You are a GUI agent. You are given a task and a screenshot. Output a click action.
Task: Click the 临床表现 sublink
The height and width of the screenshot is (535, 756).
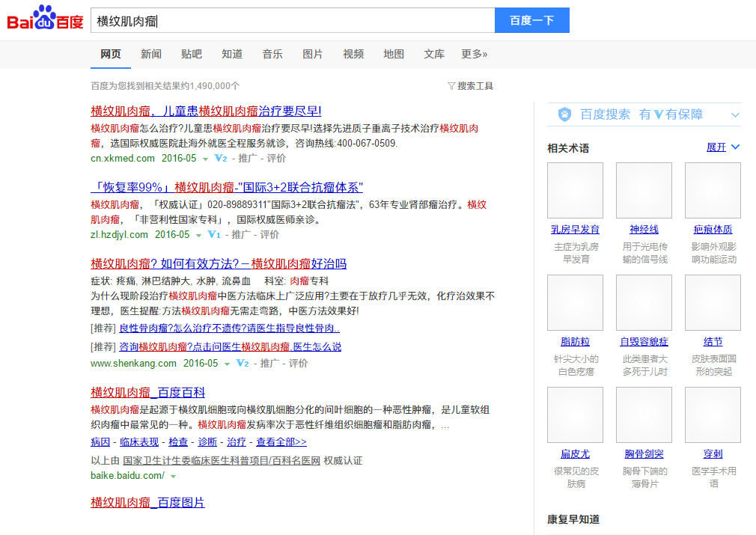139,442
